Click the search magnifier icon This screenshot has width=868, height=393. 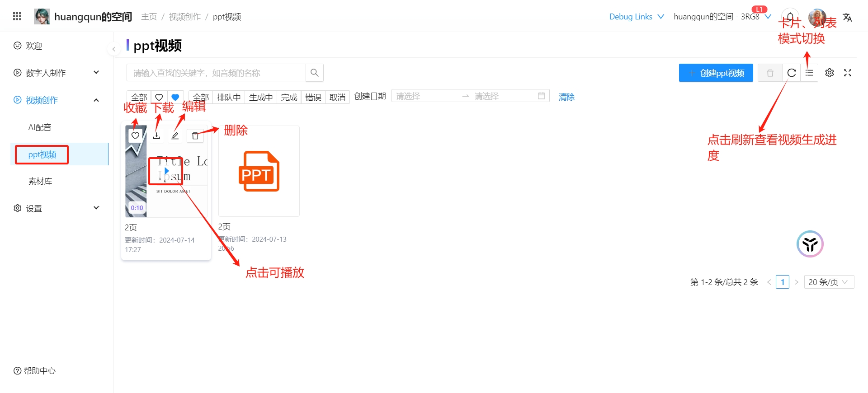coord(315,73)
